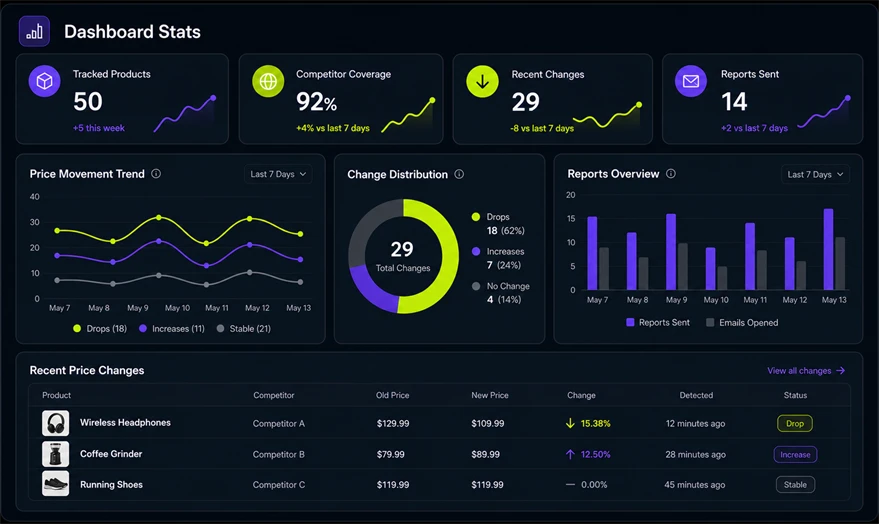This screenshot has width=879, height=524.
Task: Select No Change legend dot in Change Distribution
Action: 476,286
